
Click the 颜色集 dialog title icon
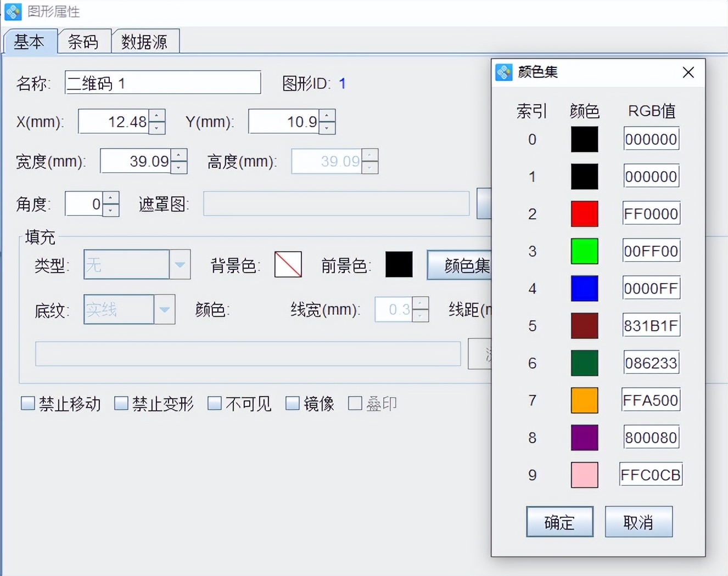pyautogui.click(x=503, y=72)
